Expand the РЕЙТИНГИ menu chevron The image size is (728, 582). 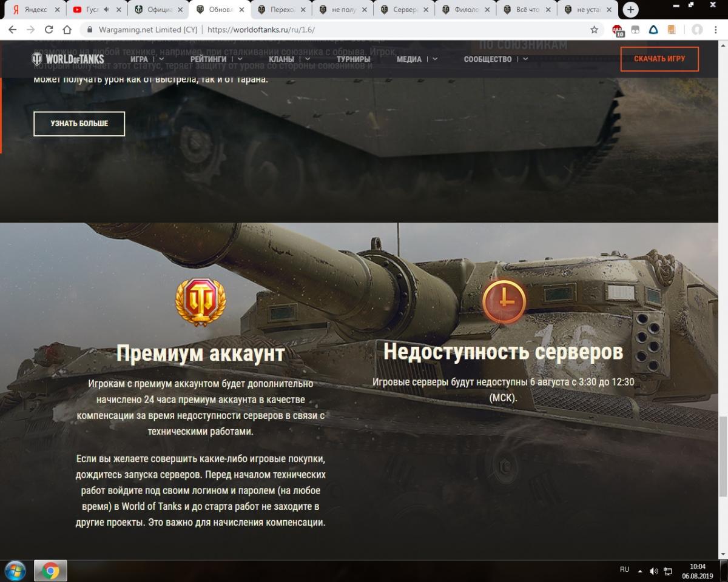pos(240,59)
